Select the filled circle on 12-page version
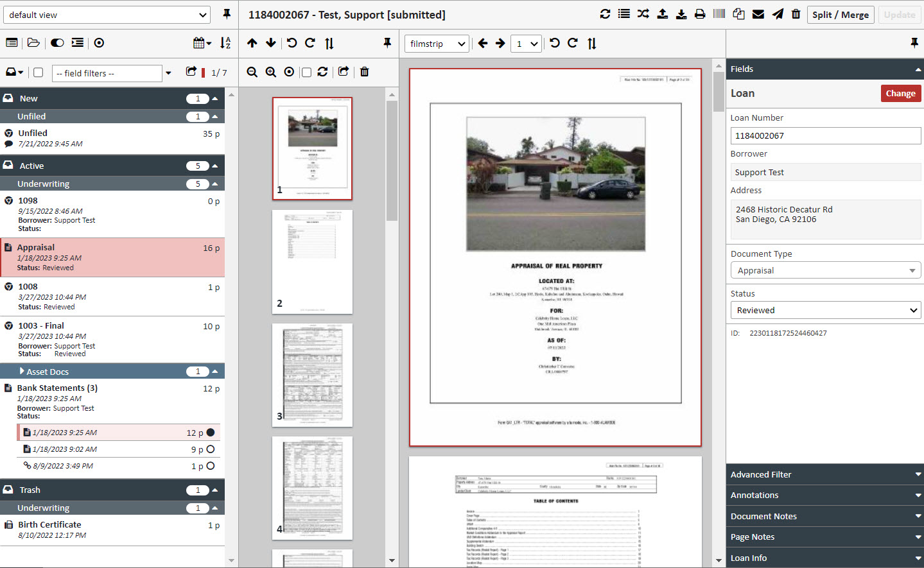 pyautogui.click(x=211, y=433)
